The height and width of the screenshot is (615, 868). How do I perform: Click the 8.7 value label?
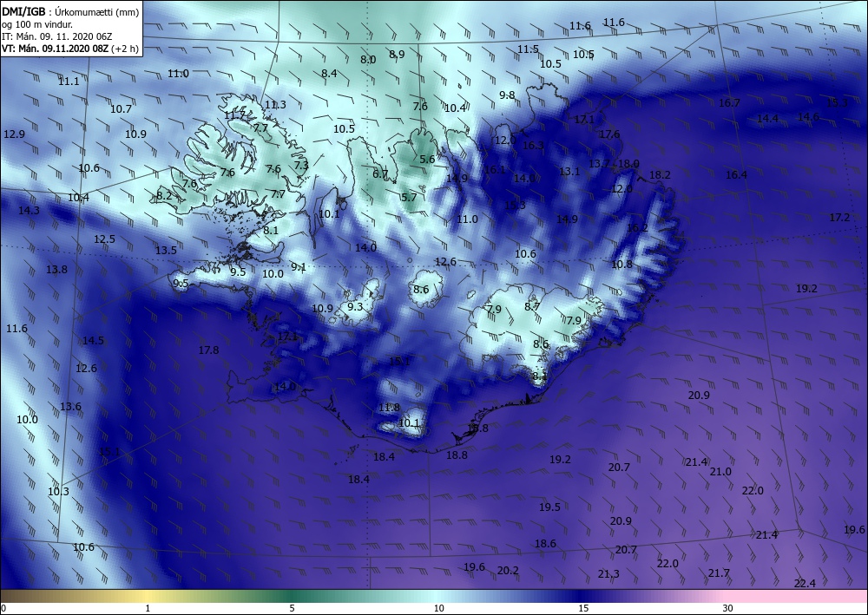(532, 307)
